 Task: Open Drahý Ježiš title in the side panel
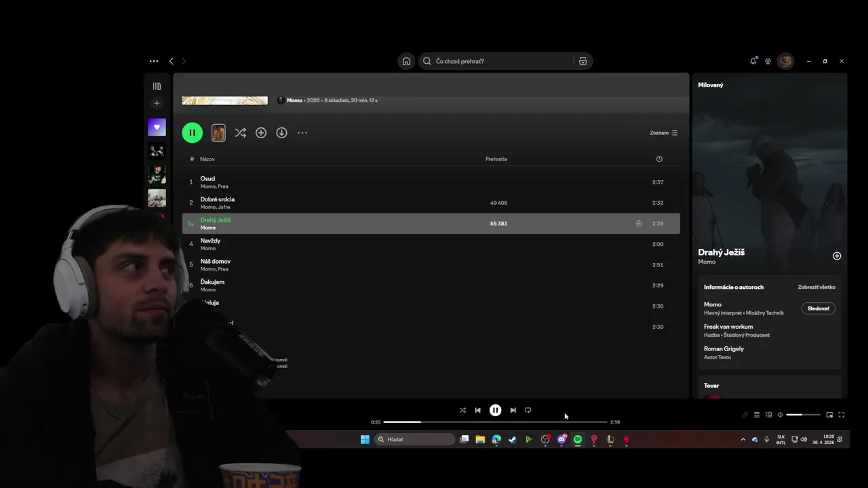pyautogui.click(x=722, y=252)
